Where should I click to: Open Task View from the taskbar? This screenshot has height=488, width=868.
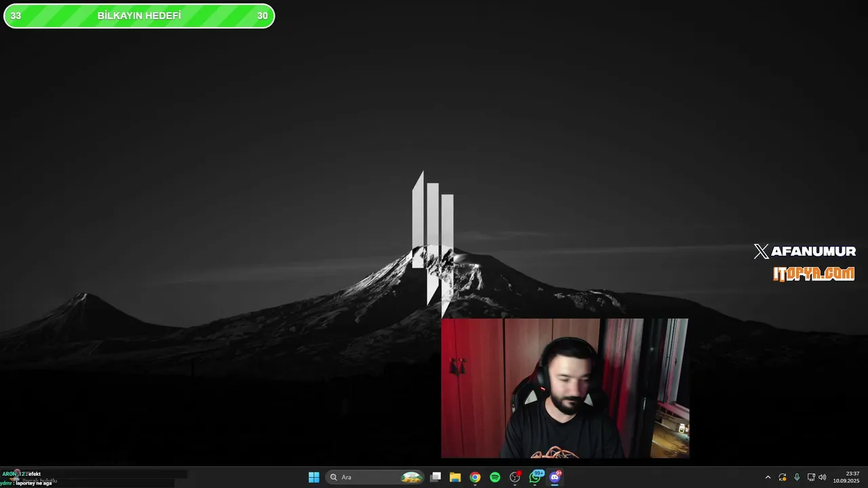tap(436, 477)
